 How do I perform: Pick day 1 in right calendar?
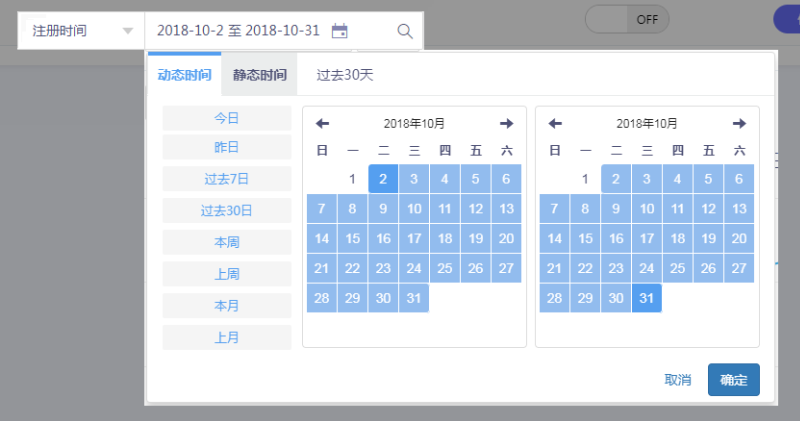(585, 179)
